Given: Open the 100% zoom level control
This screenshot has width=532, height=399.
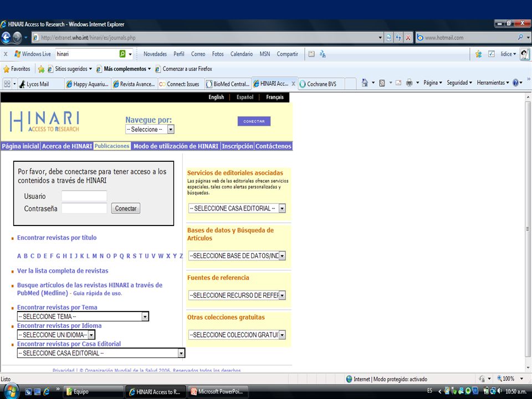Looking at the screenshot, I should click(510, 378).
